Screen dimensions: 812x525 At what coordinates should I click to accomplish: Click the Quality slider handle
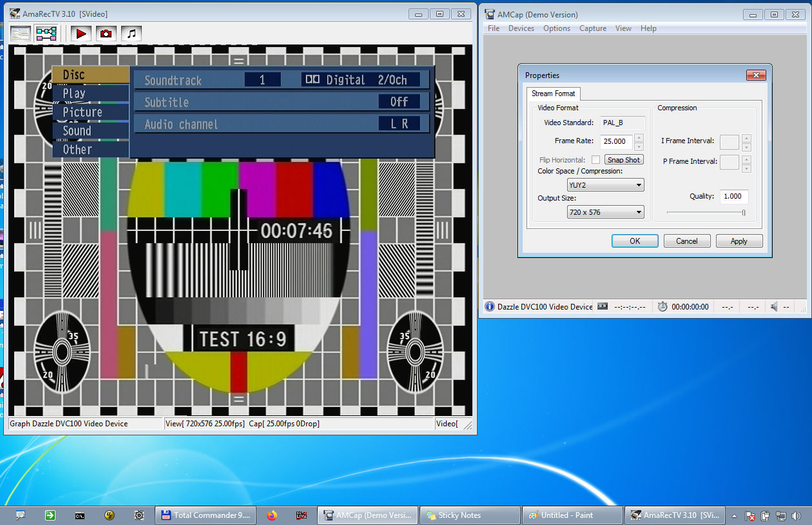(x=744, y=212)
